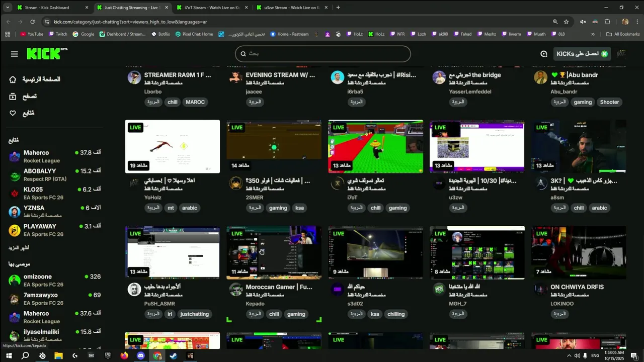Go back using browser back arrow
644x362 pixels.
tap(8, 22)
